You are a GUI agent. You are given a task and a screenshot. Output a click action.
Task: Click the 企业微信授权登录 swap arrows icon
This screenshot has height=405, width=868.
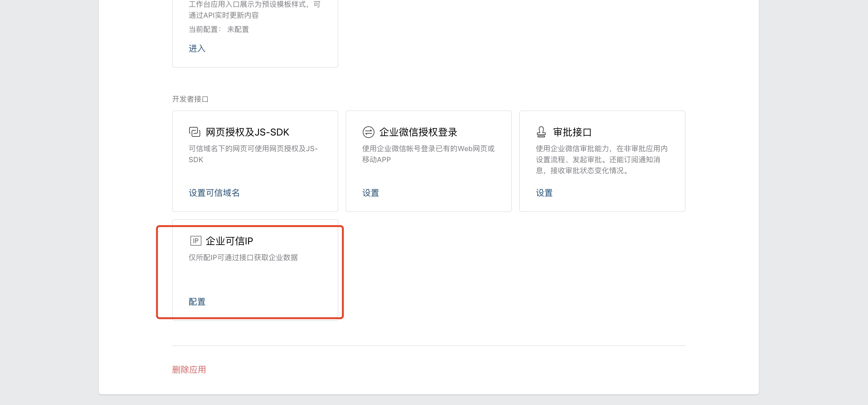click(x=368, y=132)
